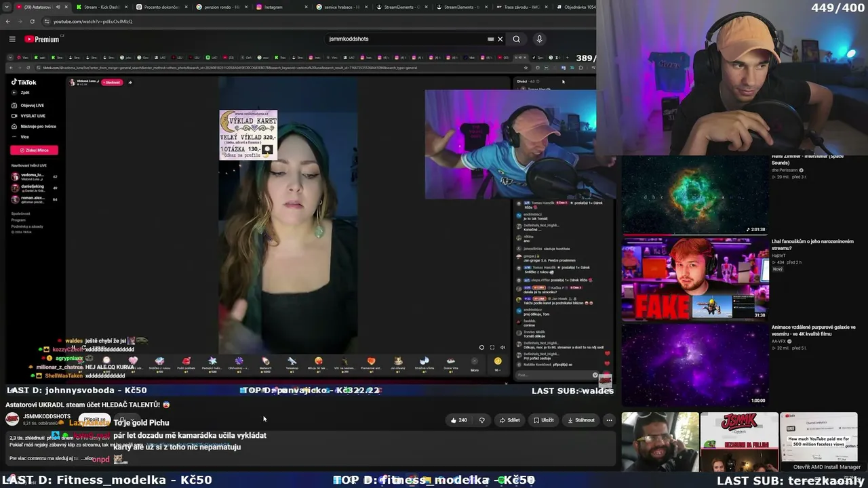
Task: Open the YouTube hamburger guide menu
Action: click(x=12, y=39)
